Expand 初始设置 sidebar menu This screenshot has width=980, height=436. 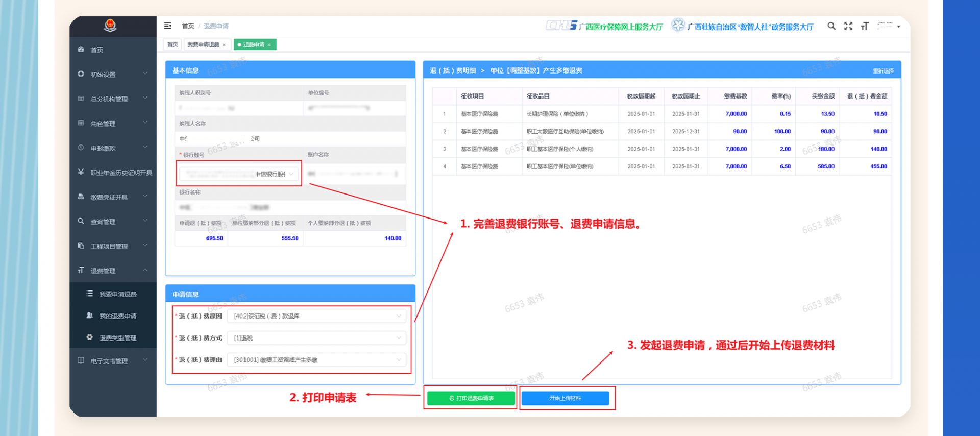coord(112,75)
